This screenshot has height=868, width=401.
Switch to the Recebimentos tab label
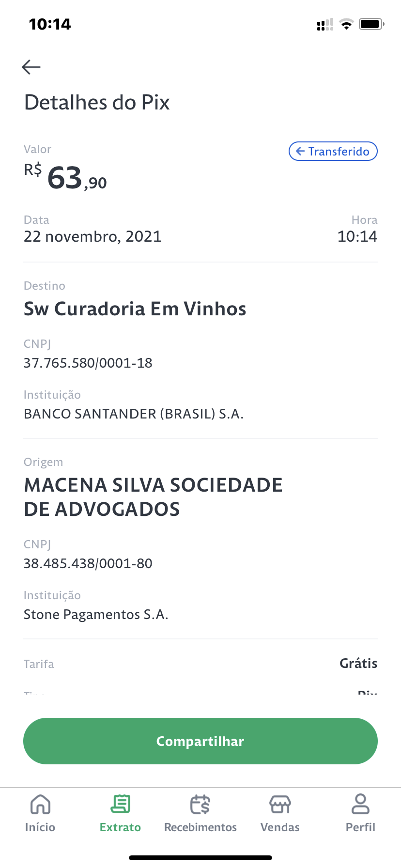pos(200,827)
